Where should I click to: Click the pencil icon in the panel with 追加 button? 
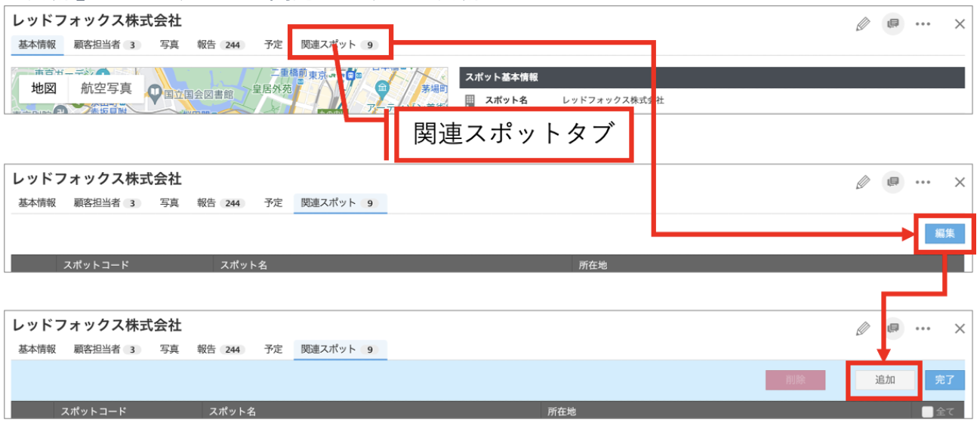[x=863, y=329]
